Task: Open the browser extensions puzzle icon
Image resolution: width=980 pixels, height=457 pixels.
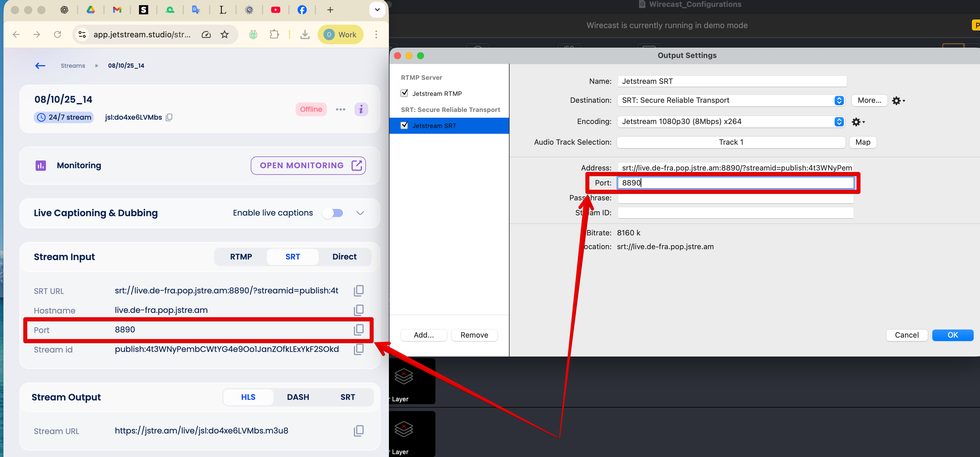Action: [x=274, y=35]
